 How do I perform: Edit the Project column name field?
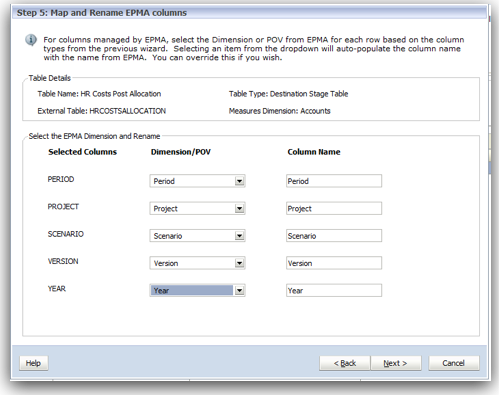click(334, 208)
